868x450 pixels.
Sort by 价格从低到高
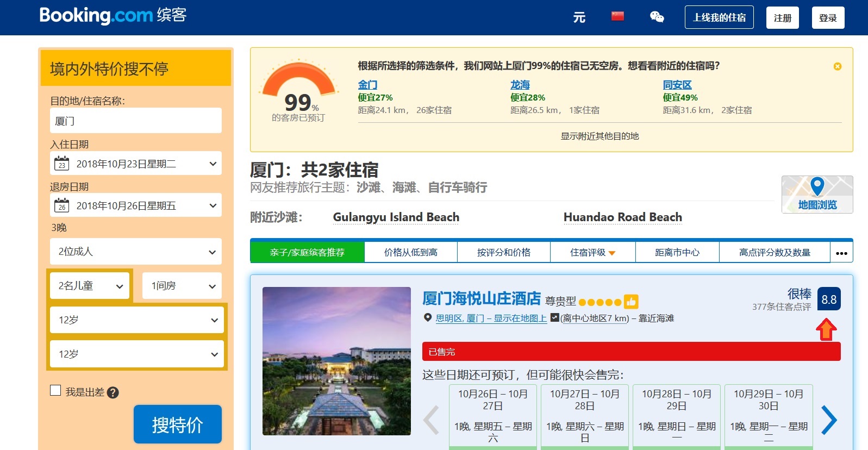coord(411,253)
